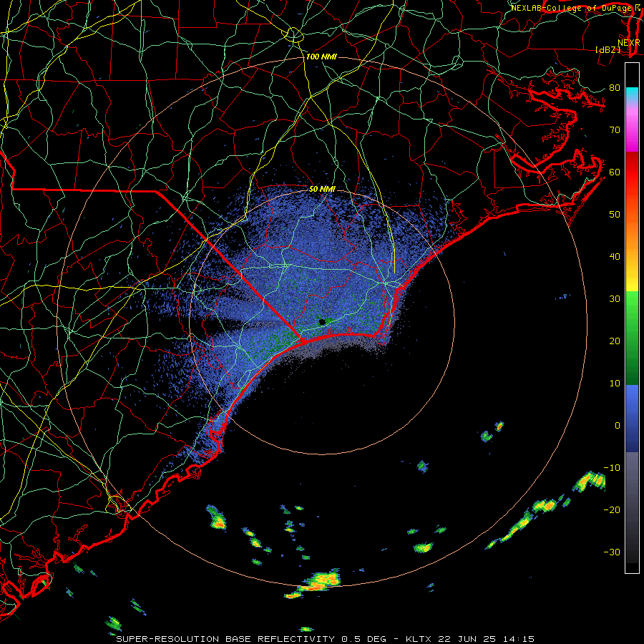
Task: Click the 50 value on the dBZ scale
Action: pyautogui.click(x=615, y=215)
